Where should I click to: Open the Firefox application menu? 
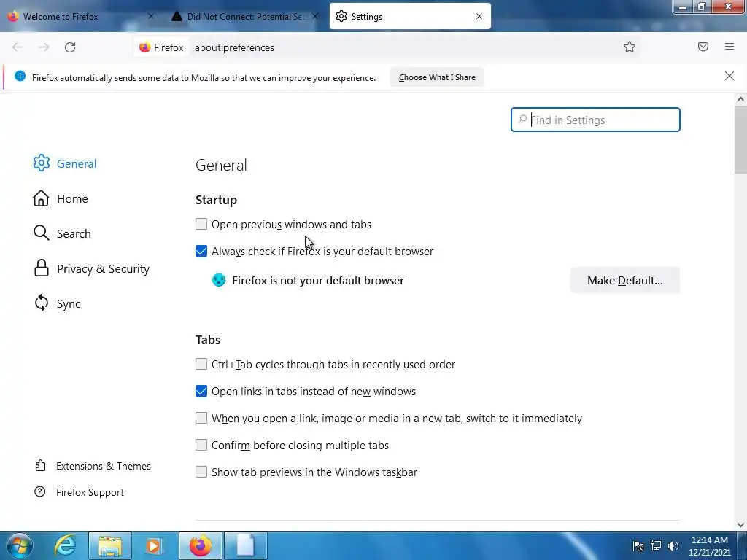pyautogui.click(x=729, y=47)
